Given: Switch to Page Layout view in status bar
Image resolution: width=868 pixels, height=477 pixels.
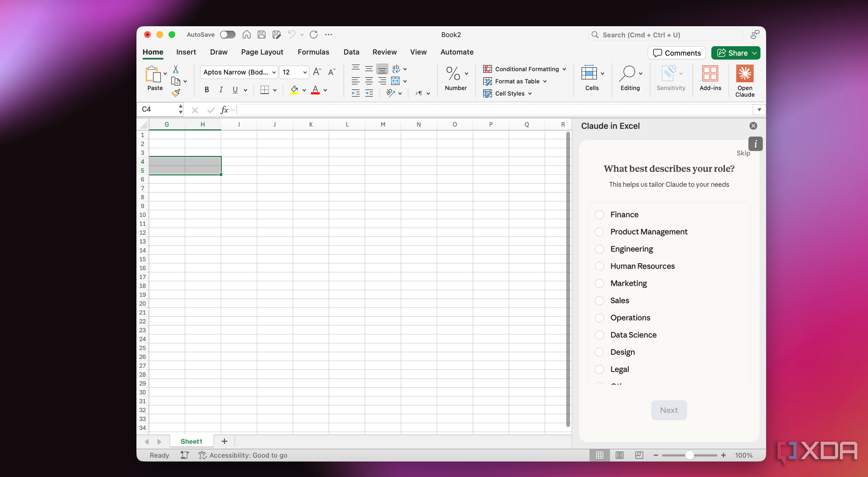Looking at the screenshot, I should pos(619,455).
